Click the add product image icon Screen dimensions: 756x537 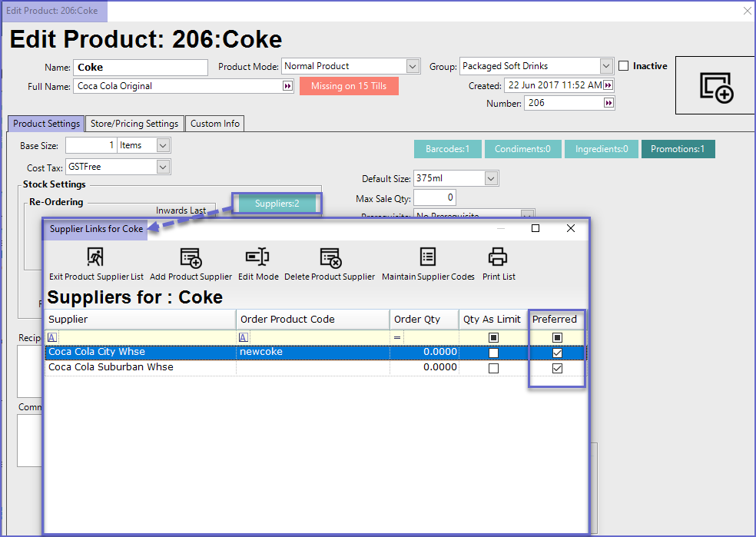pyautogui.click(x=716, y=87)
